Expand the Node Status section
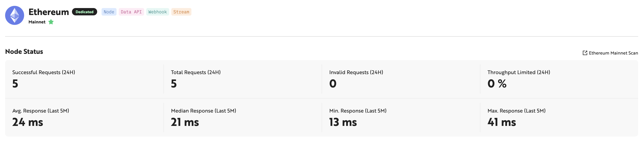This screenshot has height=142, width=644. 24,52
